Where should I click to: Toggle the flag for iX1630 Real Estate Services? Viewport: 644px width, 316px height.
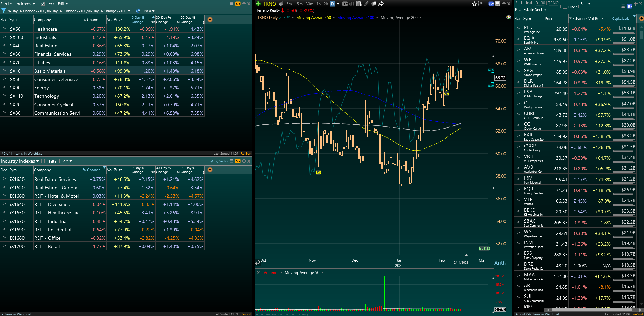pos(4,179)
